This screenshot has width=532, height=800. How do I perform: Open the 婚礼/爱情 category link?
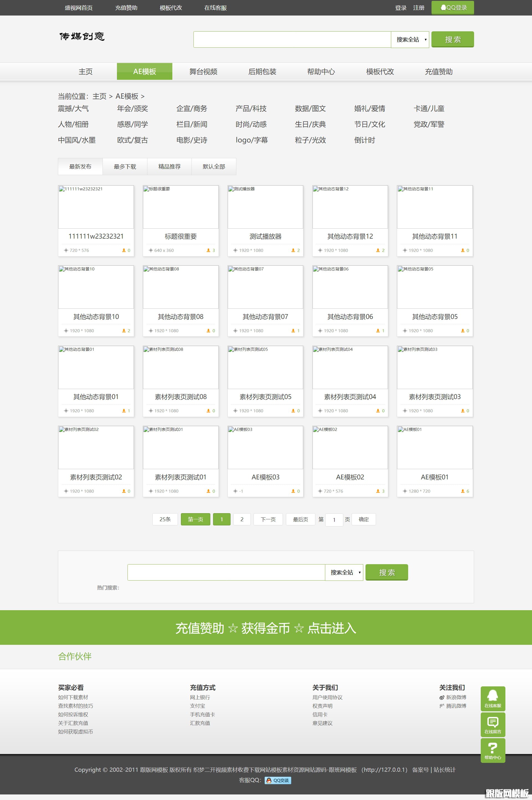pos(370,109)
